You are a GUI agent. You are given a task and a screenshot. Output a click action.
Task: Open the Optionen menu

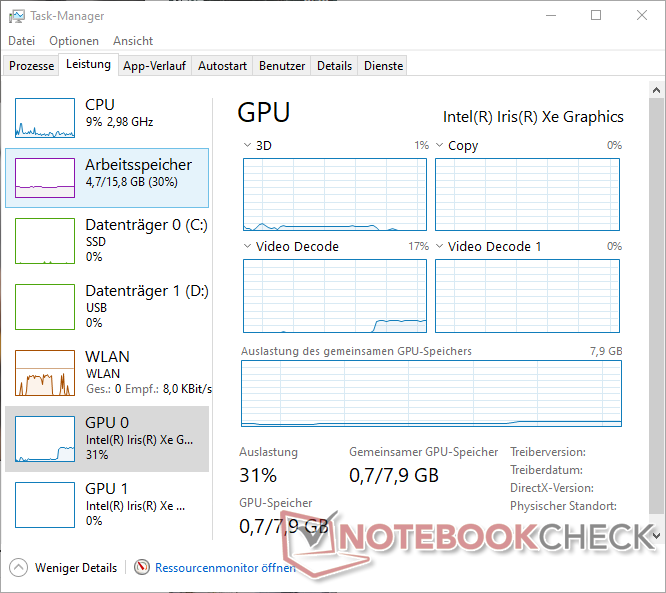74,41
